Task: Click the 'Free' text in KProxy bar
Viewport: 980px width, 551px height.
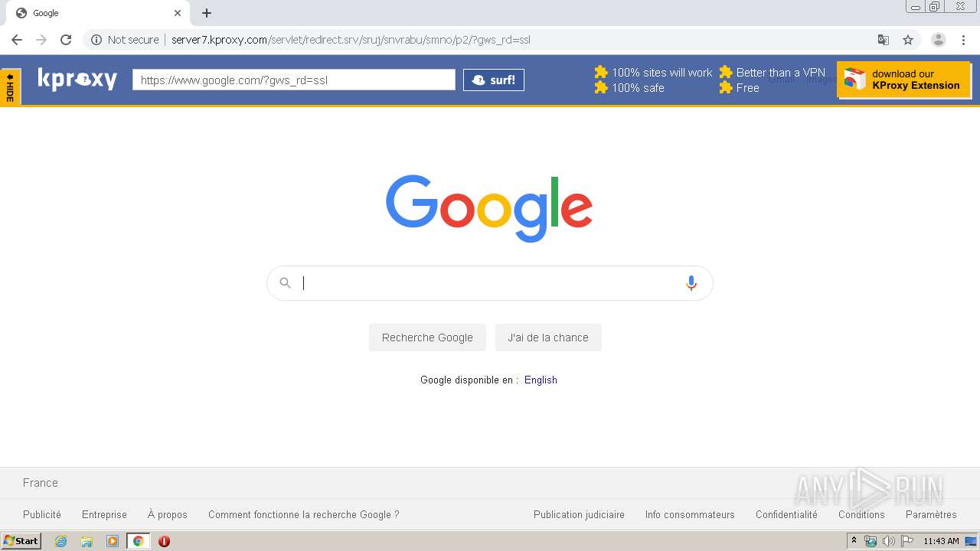Action: (x=748, y=88)
